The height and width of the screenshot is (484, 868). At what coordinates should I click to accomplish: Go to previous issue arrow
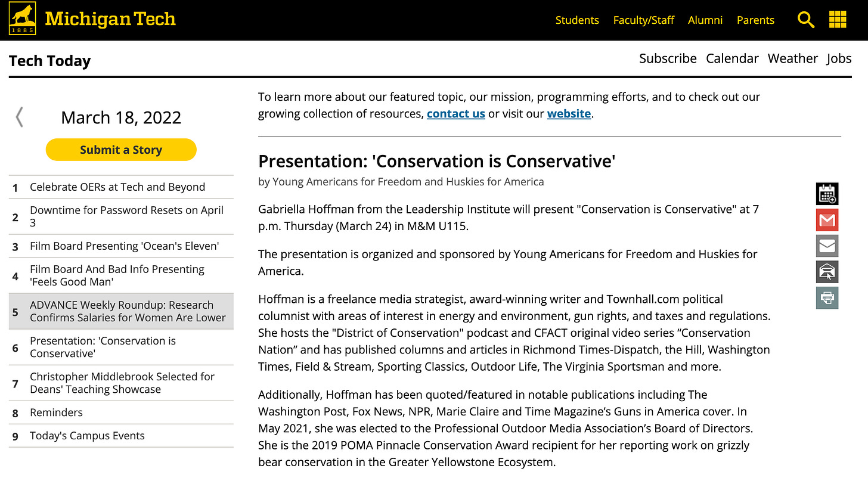coord(20,117)
